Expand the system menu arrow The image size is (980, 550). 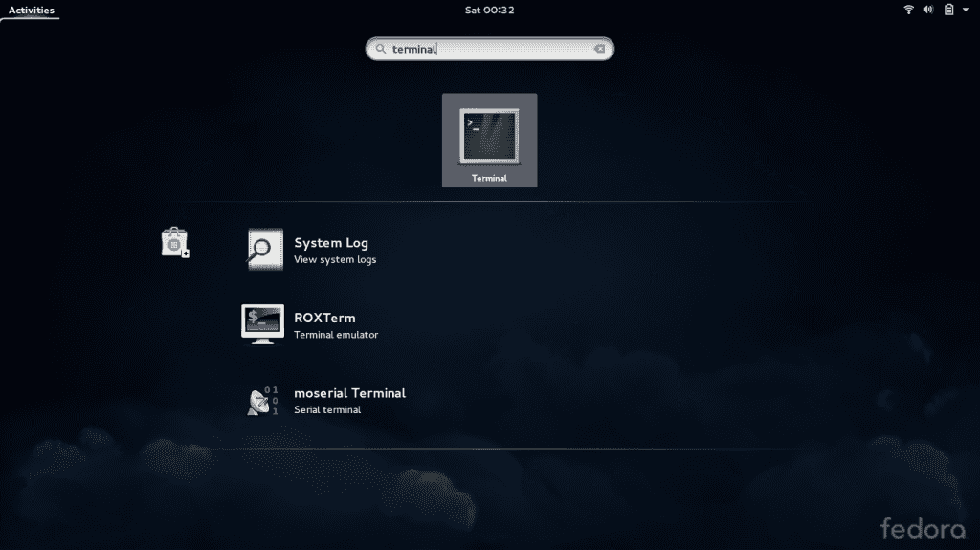[967, 10]
